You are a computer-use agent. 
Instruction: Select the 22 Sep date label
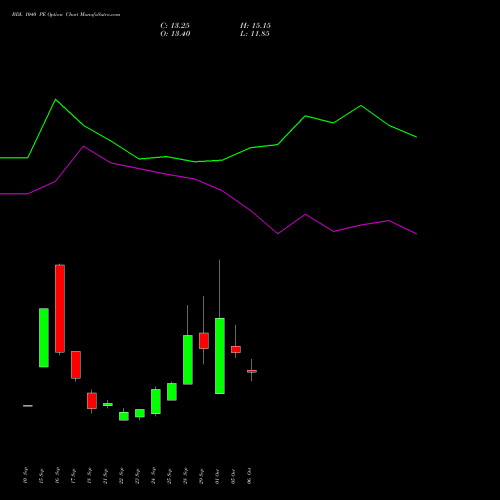coord(122,476)
